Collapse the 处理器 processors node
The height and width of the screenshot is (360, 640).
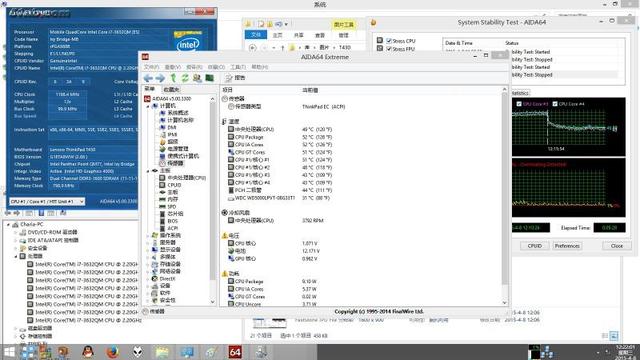(x=16, y=256)
